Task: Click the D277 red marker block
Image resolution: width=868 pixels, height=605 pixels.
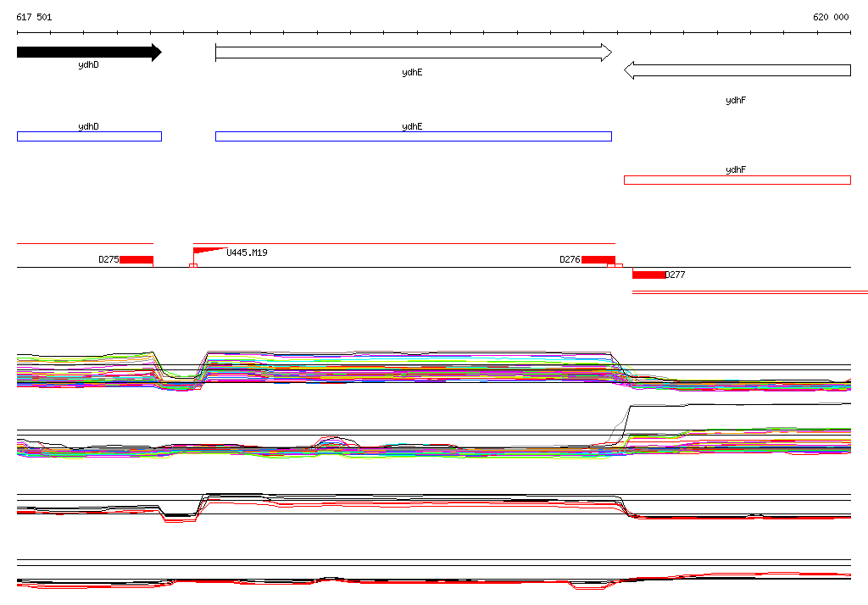Action: [648, 275]
